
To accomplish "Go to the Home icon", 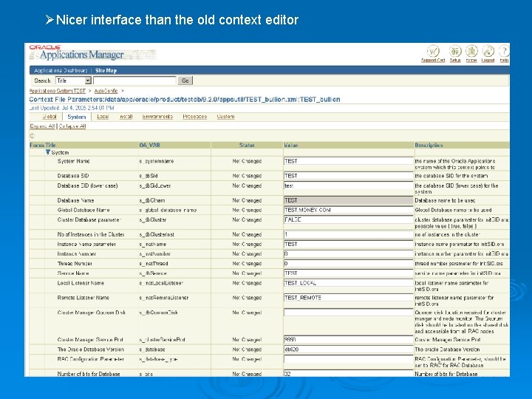I will pos(471,51).
